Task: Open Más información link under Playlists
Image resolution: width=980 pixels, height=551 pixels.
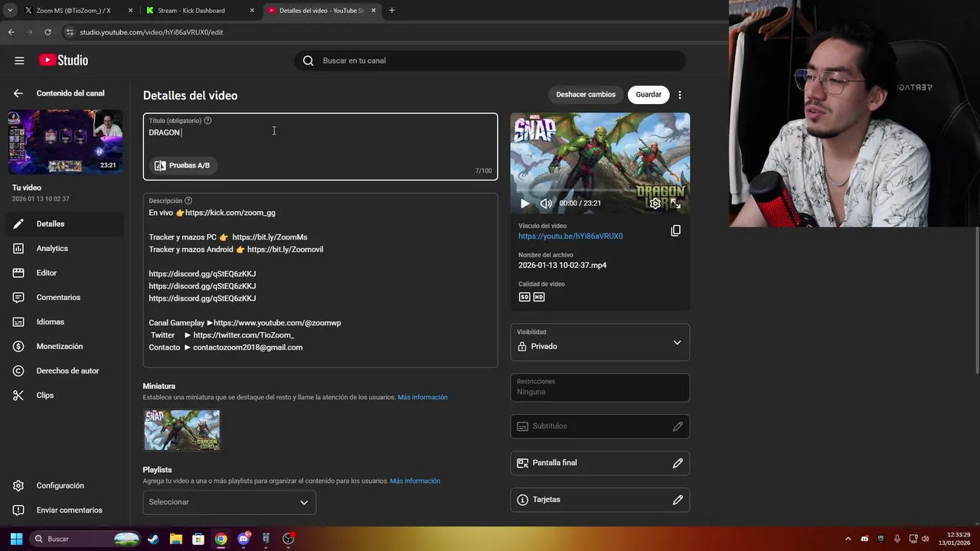Action: [415, 481]
